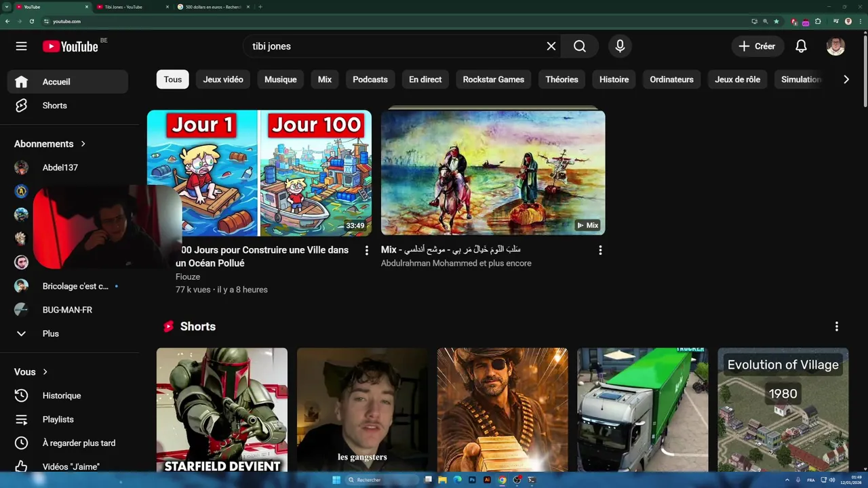This screenshot has width=868, height=488.
Task: Open the green truck short
Action: pyautogui.click(x=643, y=410)
